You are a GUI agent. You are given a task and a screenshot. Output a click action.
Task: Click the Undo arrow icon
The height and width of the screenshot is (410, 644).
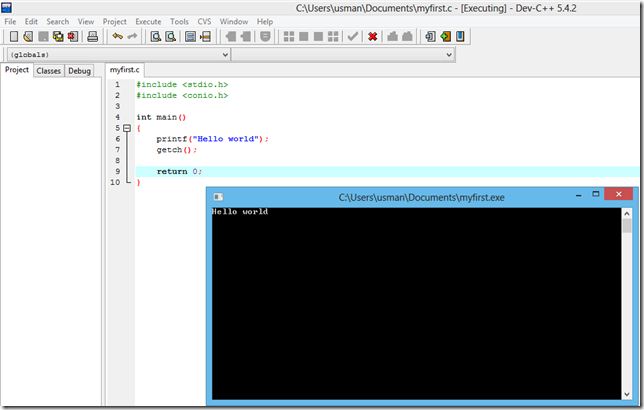click(x=117, y=37)
